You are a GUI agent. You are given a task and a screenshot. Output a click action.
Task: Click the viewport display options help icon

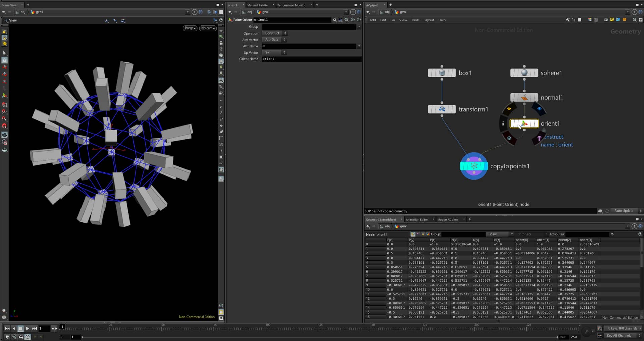point(221,20)
